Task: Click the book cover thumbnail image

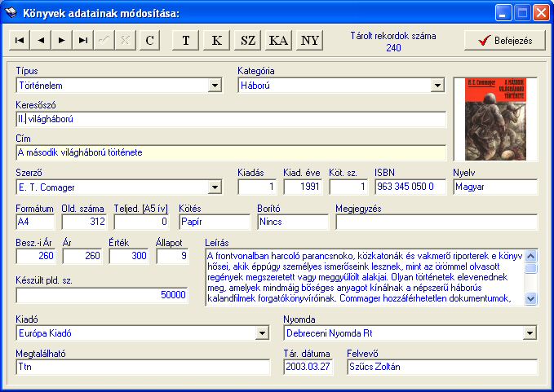Action: pos(495,119)
